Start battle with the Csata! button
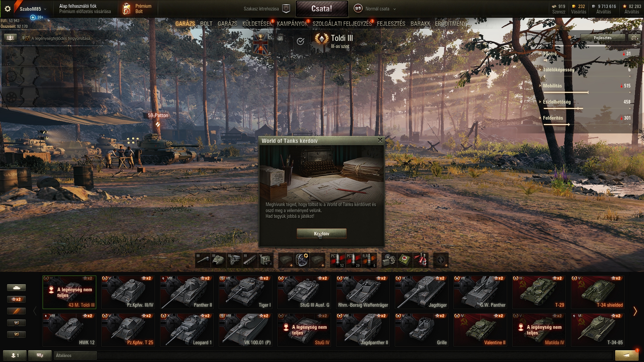The height and width of the screenshot is (362, 644). [x=322, y=9]
